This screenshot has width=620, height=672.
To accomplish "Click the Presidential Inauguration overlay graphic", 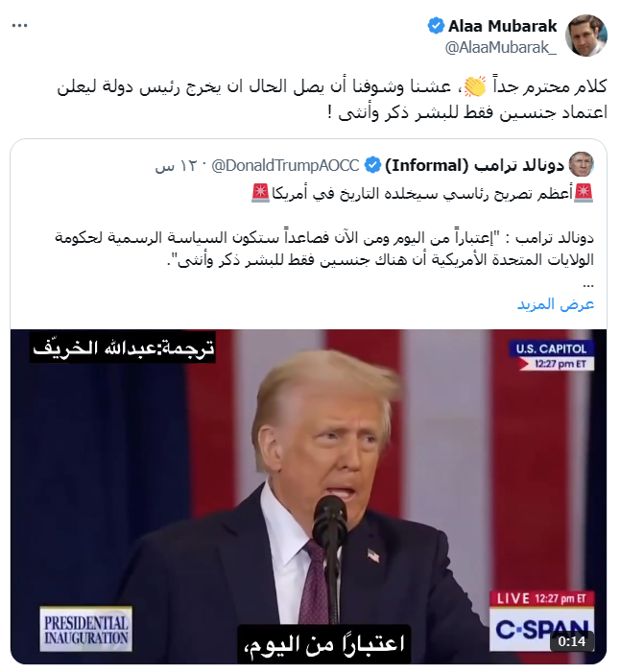I will click(86, 629).
